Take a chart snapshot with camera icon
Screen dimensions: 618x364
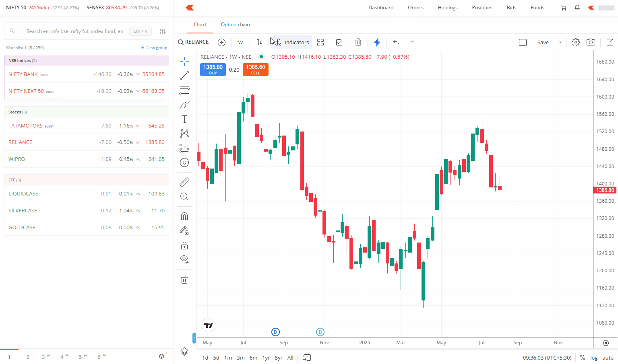coord(591,42)
